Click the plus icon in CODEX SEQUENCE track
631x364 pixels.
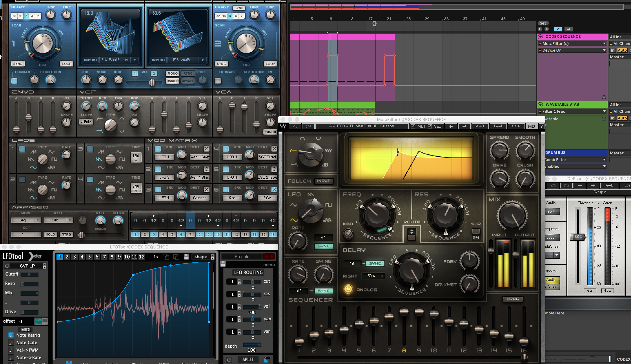604,97
